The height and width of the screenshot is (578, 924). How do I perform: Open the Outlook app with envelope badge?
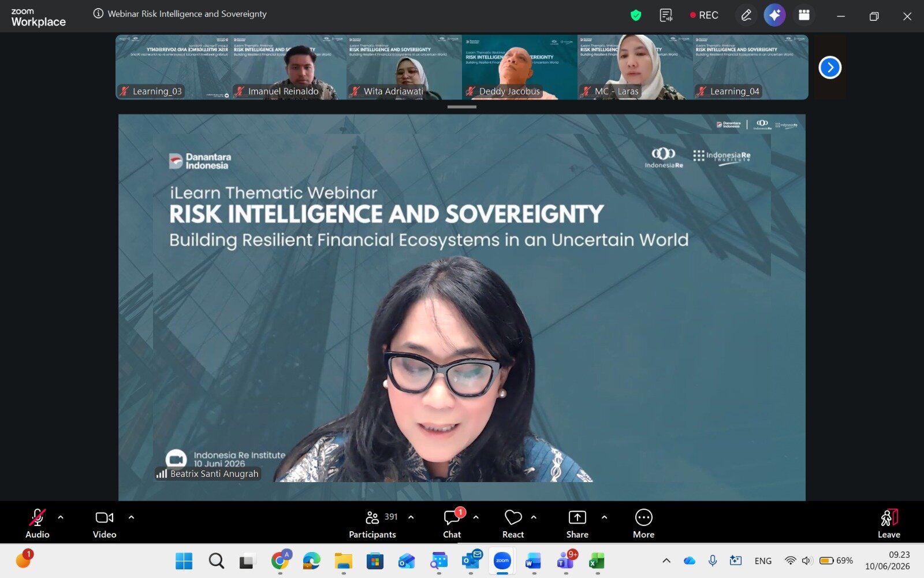(471, 560)
